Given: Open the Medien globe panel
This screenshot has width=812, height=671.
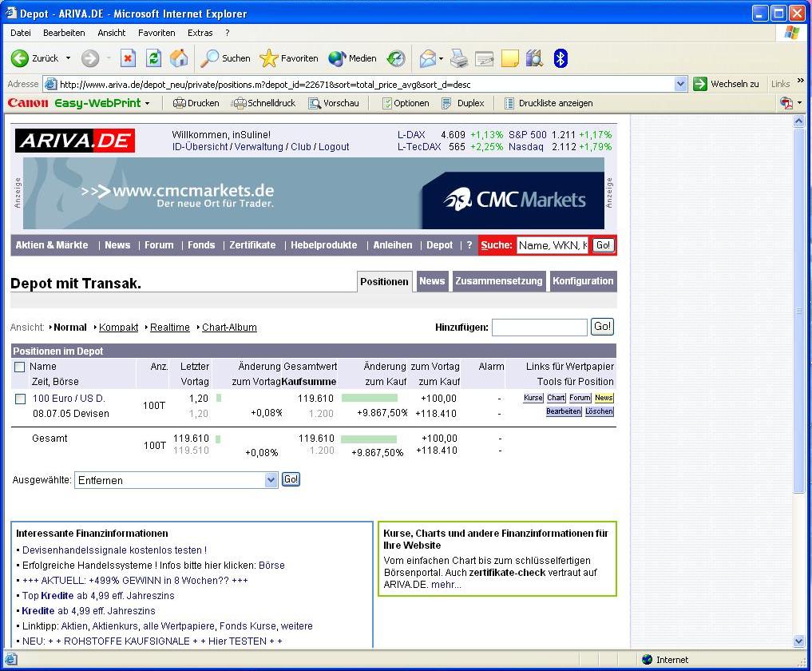Looking at the screenshot, I should point(353,58).
